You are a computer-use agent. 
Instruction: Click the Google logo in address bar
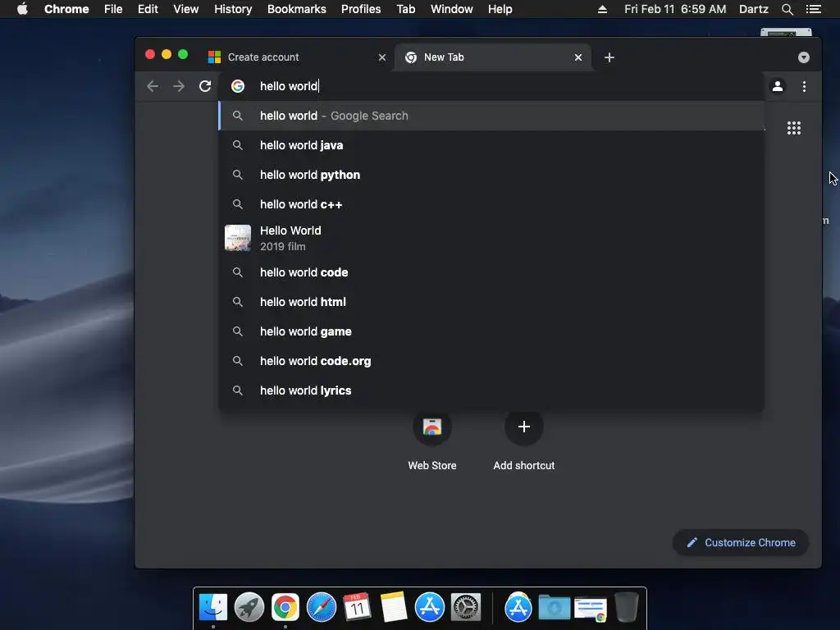pyautogui.click(x=238, y=86)
